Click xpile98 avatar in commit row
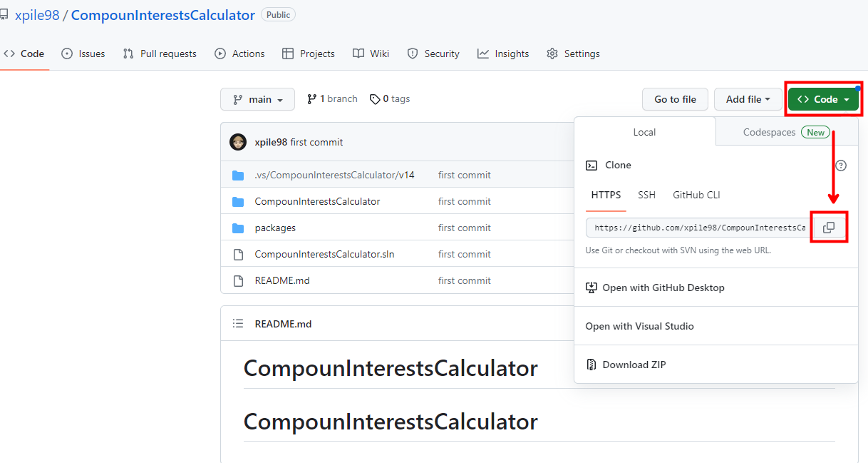This screenshot has width=868, height=463. (x=238, y=142)
